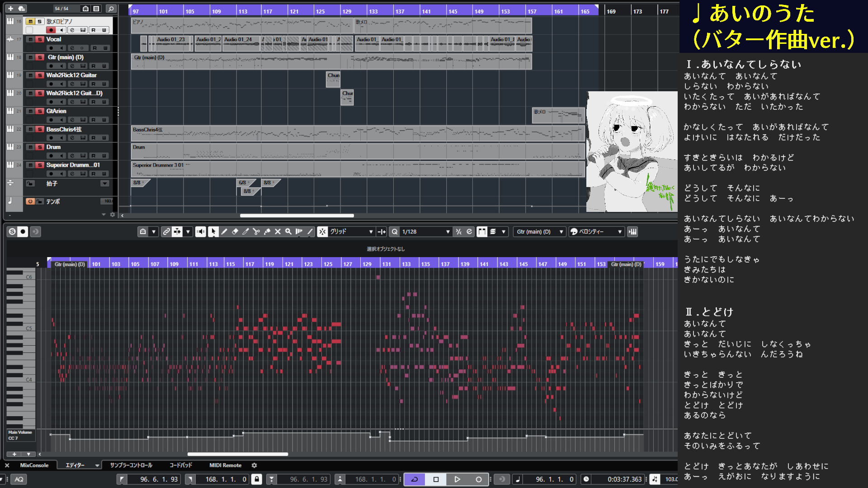Click the track search magnifier icon
Image resolution: width=868 pixels, height=488 pixels.
click(x=111, y=9)
